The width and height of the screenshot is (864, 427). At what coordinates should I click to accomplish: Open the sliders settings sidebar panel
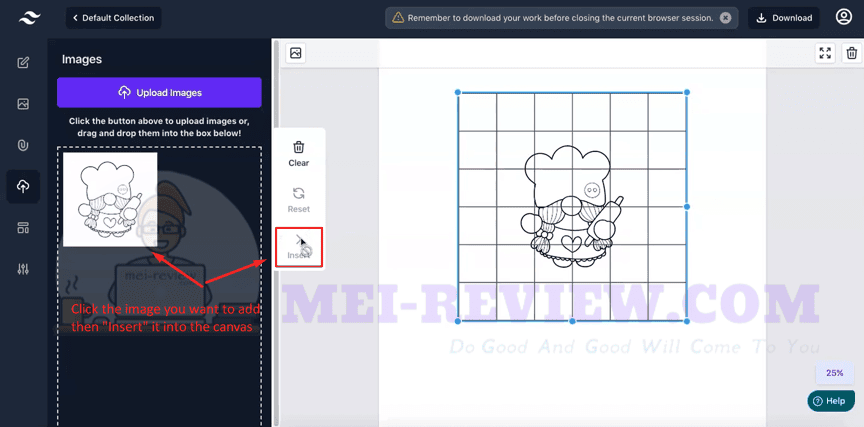(23, 269)
